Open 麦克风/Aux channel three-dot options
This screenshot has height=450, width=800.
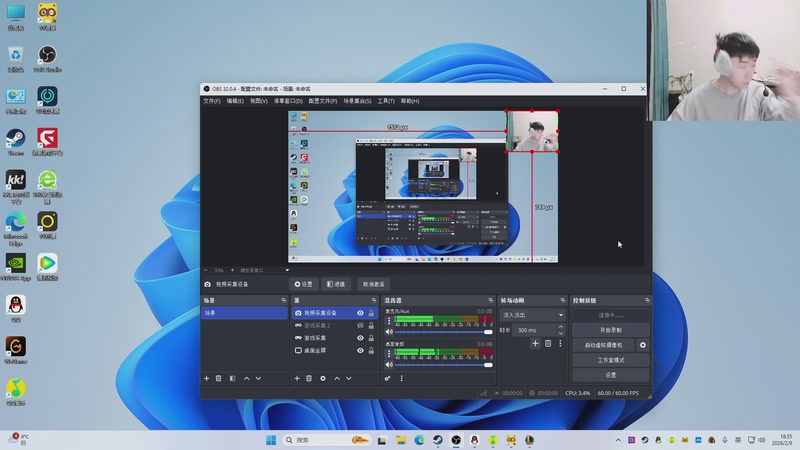click(x=389, y=321)
